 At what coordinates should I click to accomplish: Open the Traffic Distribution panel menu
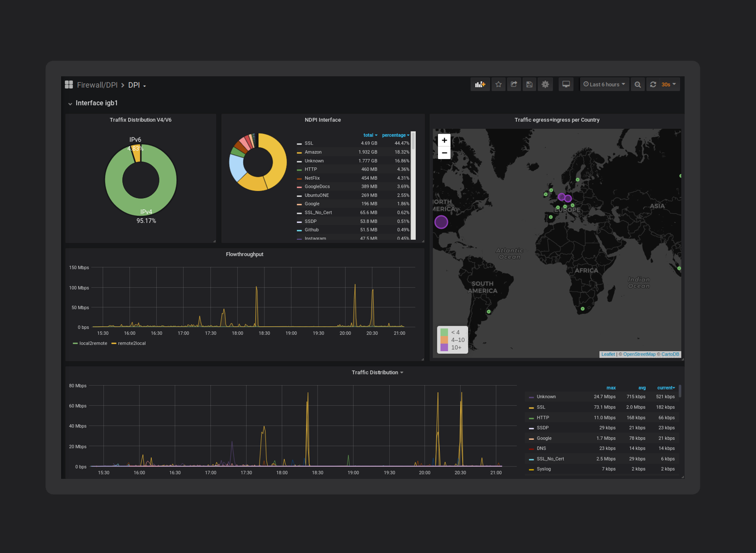[377, 372]
